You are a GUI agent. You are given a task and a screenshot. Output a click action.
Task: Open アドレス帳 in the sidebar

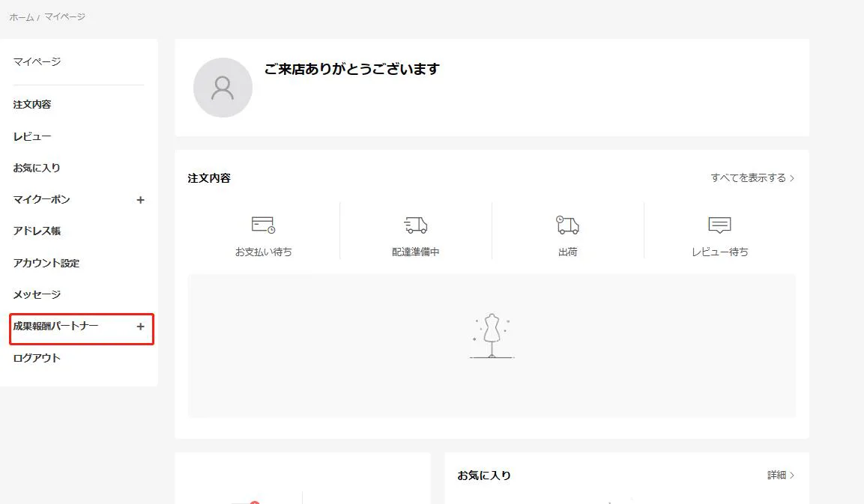pyautogui.click(x=37, y=231)
